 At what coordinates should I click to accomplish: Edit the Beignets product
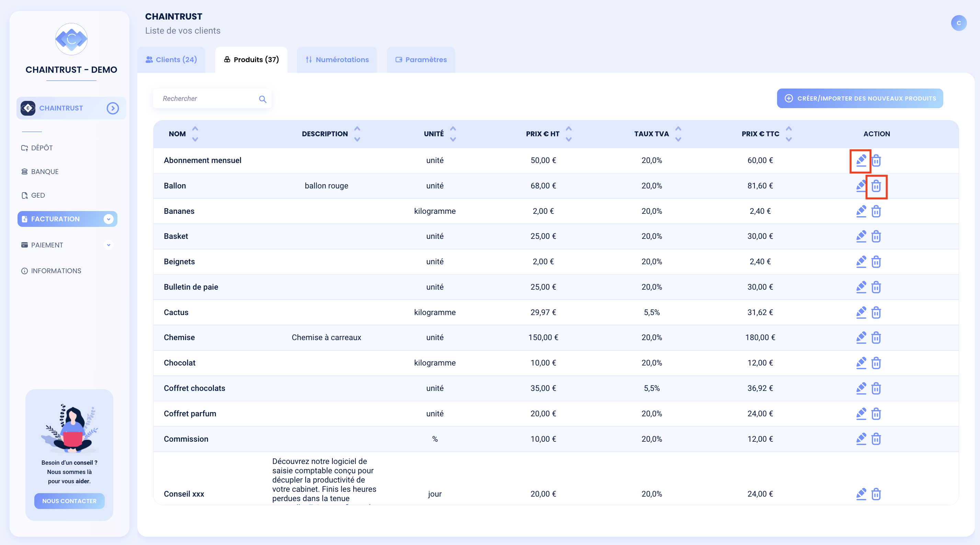pyautogui.click(x=861, y=262)
